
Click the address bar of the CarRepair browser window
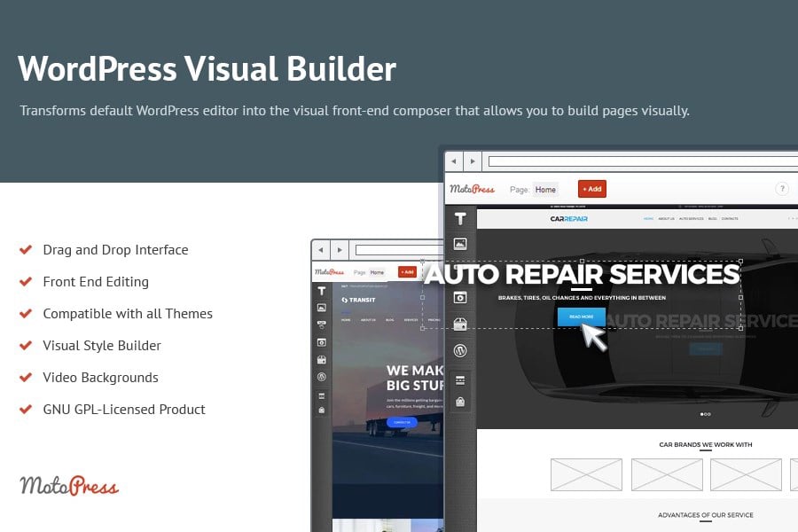(643, 162)
